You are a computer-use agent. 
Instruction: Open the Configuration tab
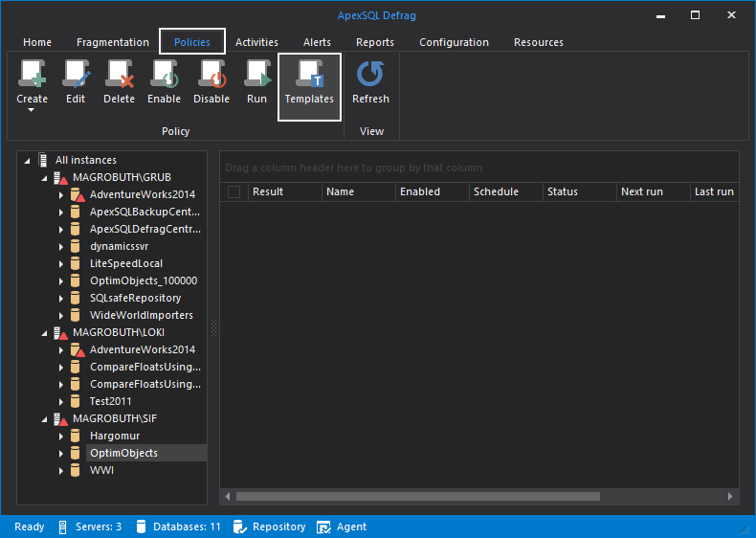(x=454, y=42)
